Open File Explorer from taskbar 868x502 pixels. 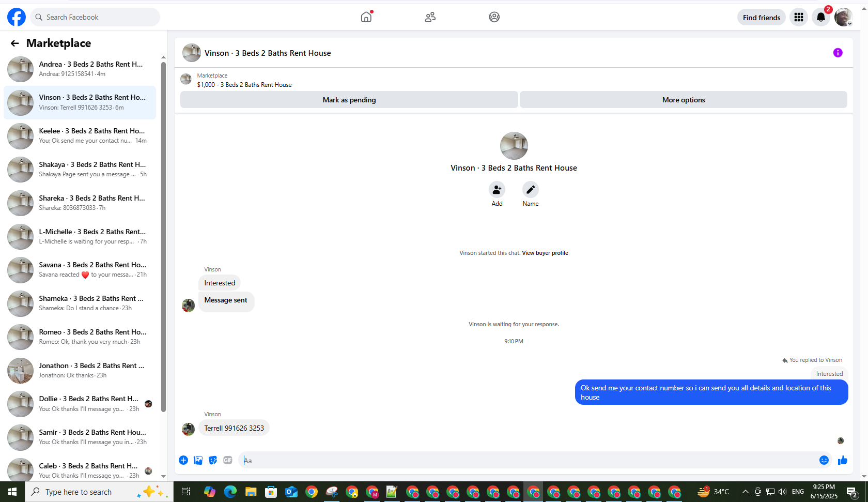click(x=251, y=492)
